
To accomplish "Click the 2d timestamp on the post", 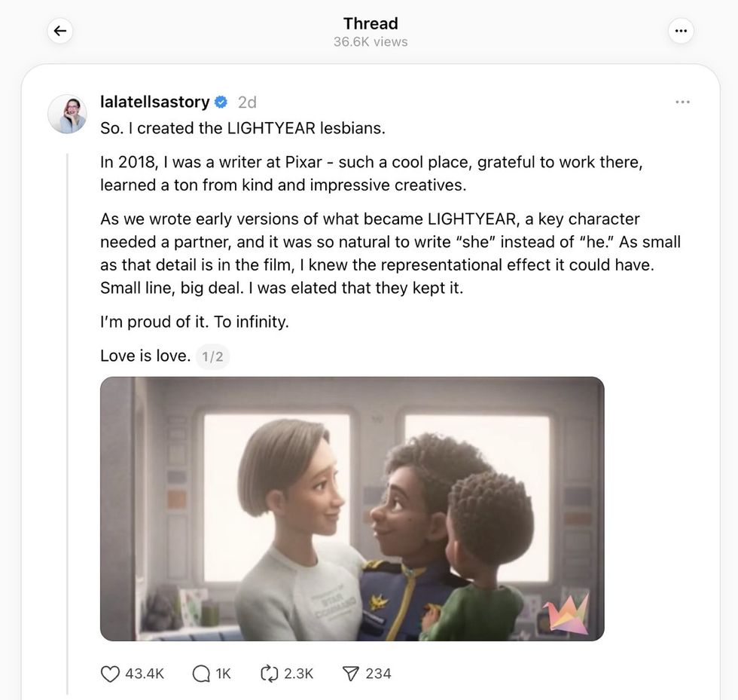I will 247,102.
